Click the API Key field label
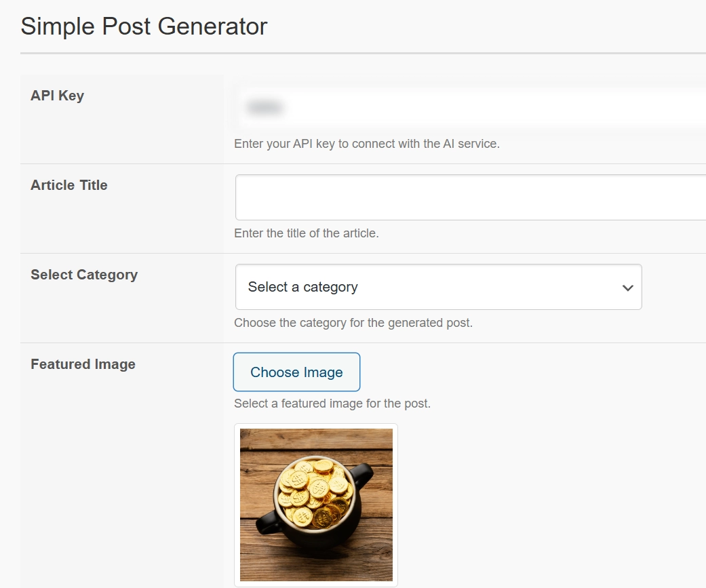Image resolution: width=706 pixels, height=588 pixels. point(57,96)
